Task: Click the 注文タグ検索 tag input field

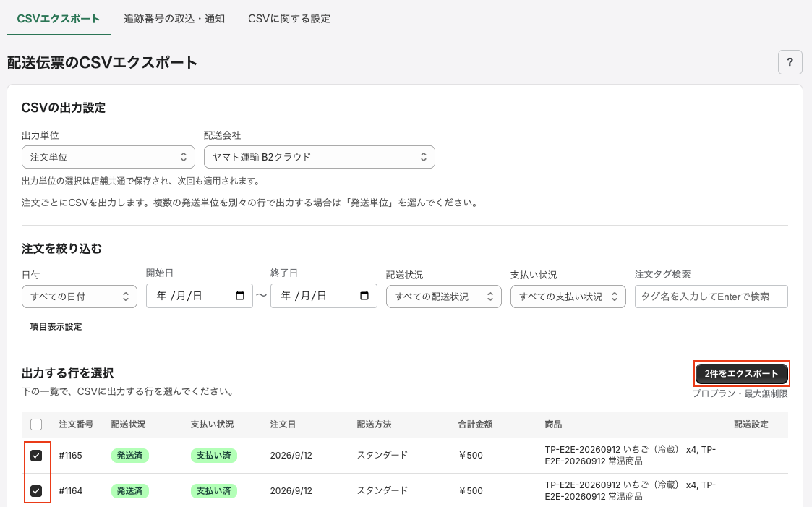Action: point(711,297)
